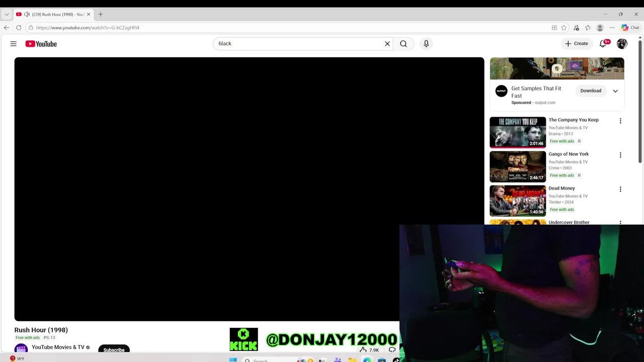Open the browser profile icon
This screenshot has width=644, height=362.
point(600,28)
